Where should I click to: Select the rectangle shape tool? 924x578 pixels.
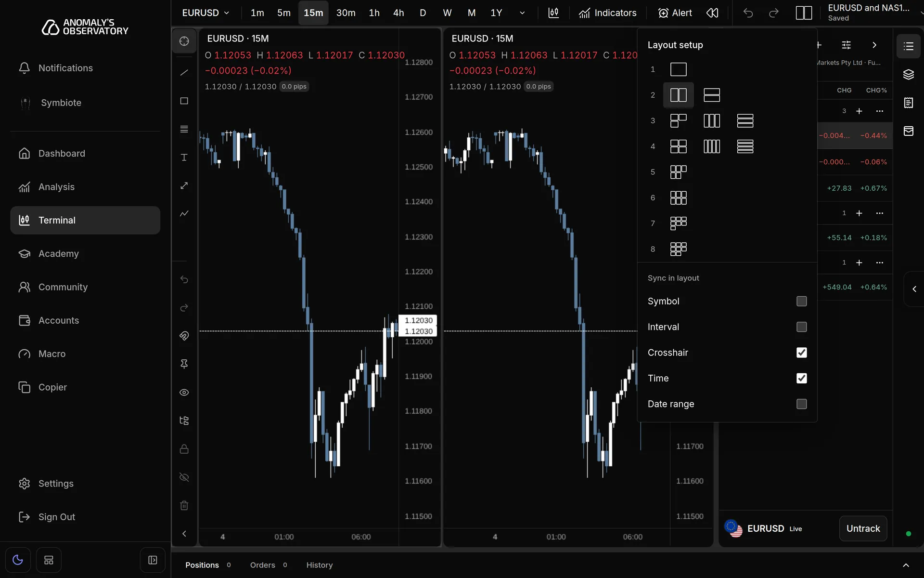click(x=184, y=101)
